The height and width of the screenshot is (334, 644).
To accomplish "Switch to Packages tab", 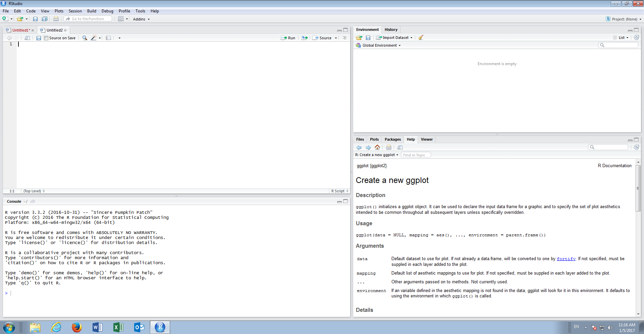I will tap(393, 139).
